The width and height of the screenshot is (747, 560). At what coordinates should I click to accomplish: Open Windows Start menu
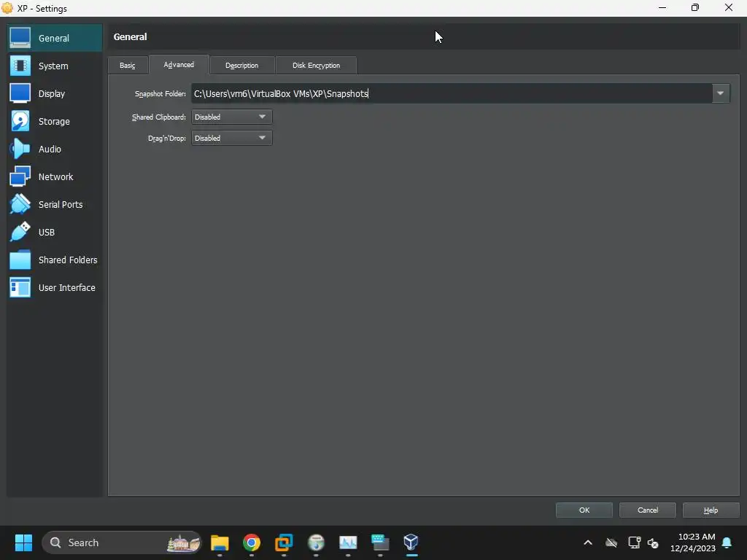pos(23,542)
